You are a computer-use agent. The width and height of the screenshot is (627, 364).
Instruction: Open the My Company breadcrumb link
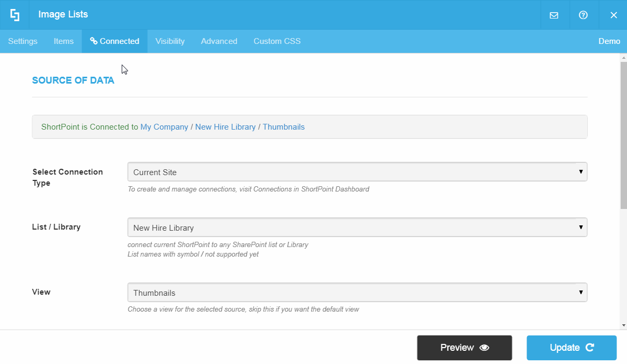[x=164, y=126]
